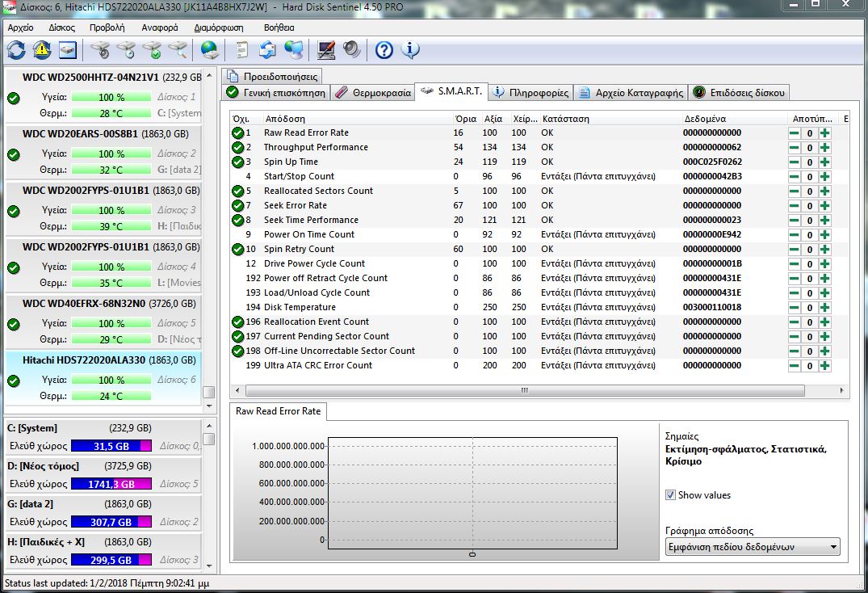The width and height of the screenshot is (868, 593).
Task: Click the Raw Read Error Rate graph tab
Action: click(279, 411)
